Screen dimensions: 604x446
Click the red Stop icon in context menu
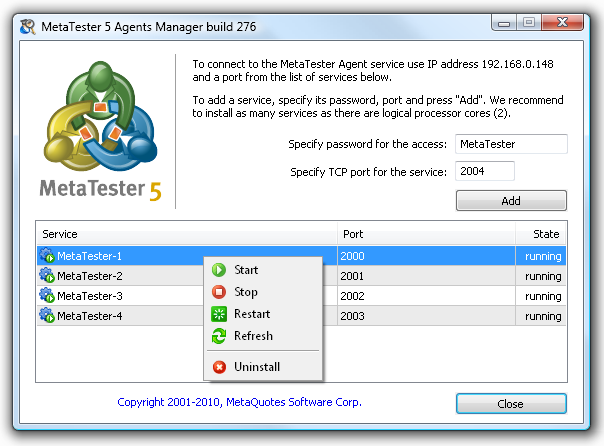[x=219, y=292]
